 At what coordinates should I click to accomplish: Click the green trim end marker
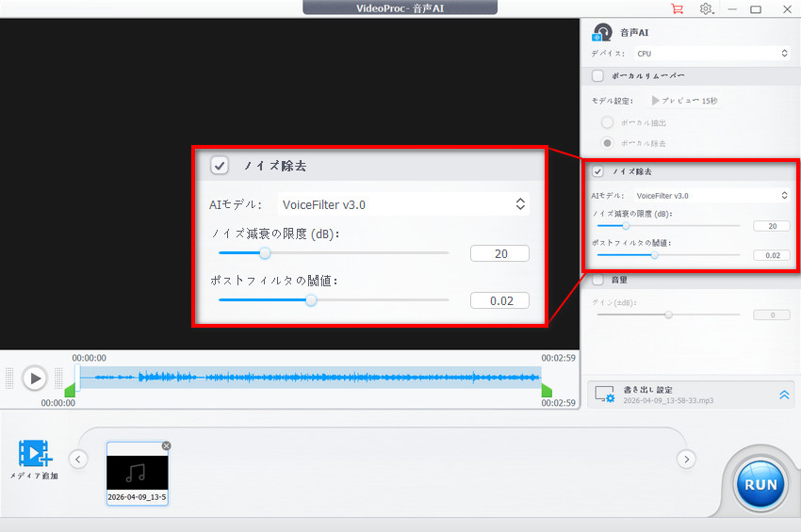pyautogui.click(x=547, y=390)
